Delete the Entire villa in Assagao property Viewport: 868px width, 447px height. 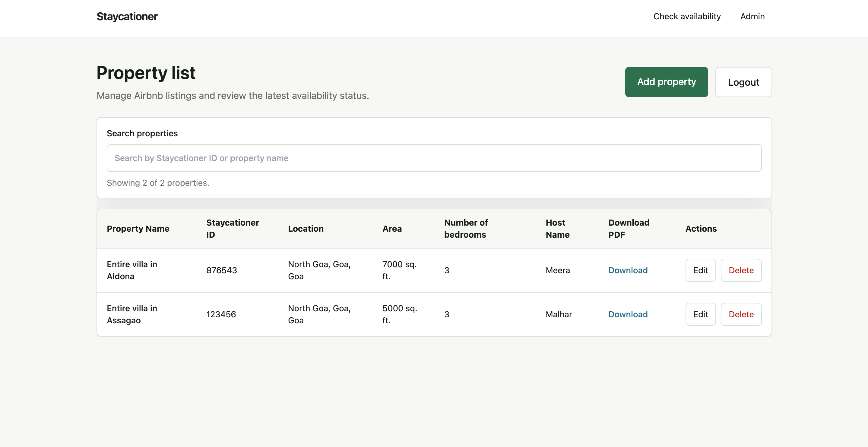(x=741, y=314)
